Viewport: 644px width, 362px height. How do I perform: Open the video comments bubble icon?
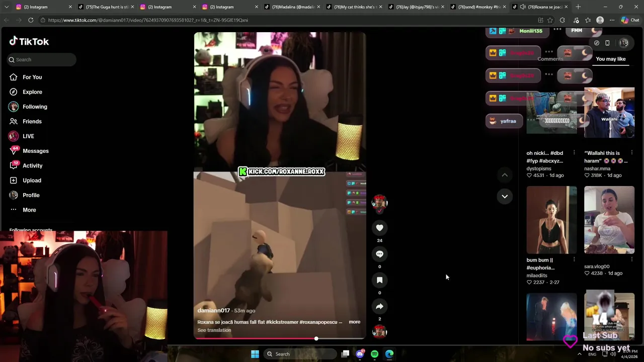point(379,254)
